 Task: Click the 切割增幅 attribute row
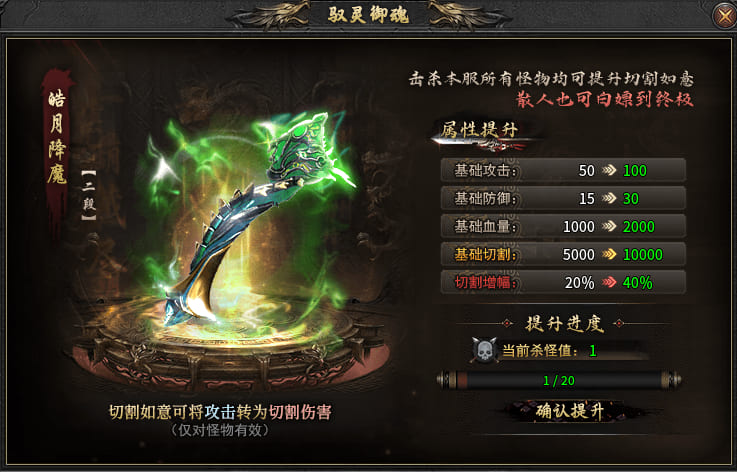pos(563,283)
